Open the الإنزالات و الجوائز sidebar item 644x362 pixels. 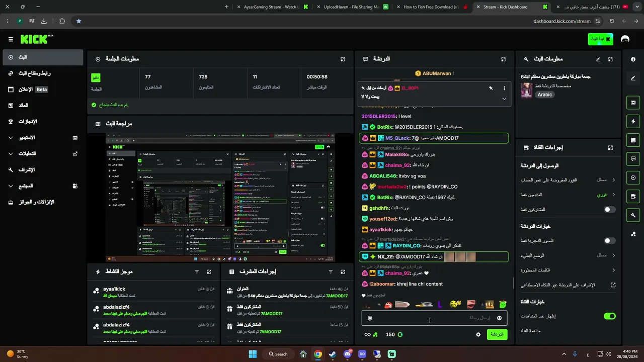point(43,202)
